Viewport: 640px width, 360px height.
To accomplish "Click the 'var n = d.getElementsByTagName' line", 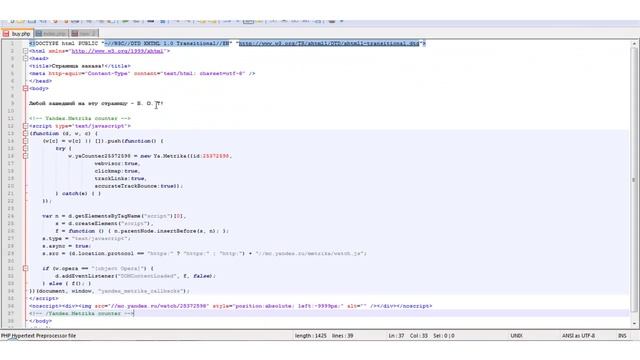I will click(x=114, y=216).
